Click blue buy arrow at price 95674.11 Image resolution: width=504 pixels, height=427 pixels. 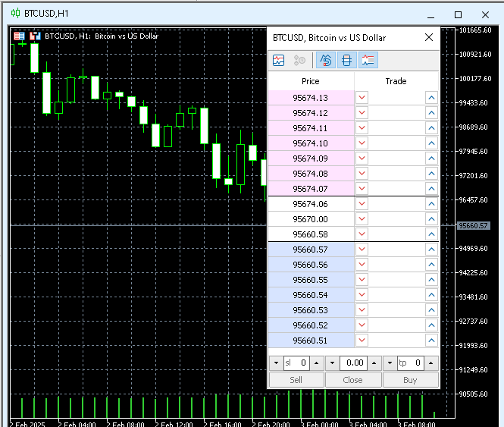point(431,127)
